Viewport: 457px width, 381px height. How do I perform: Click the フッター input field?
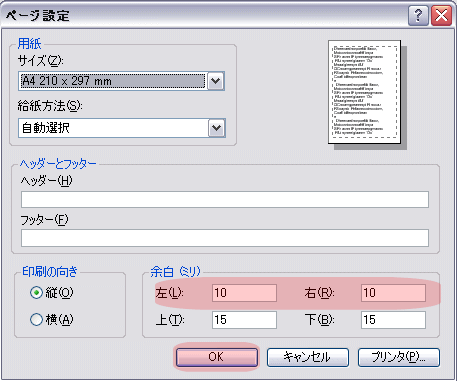click(225, 238)
